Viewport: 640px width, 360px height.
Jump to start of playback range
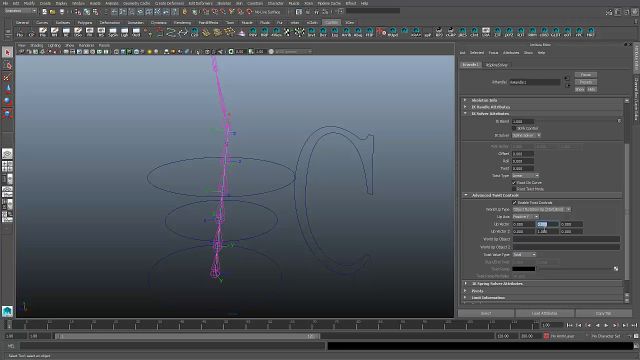coord(569,325)
